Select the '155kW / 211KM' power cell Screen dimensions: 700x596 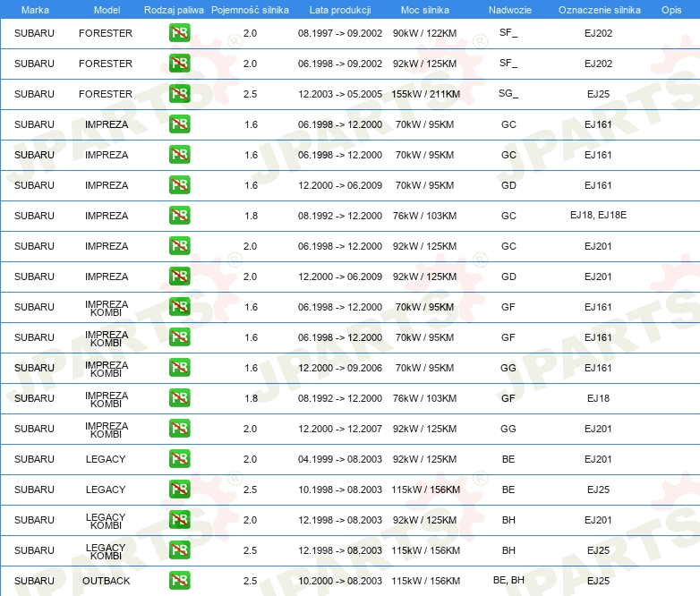(426, 94)
